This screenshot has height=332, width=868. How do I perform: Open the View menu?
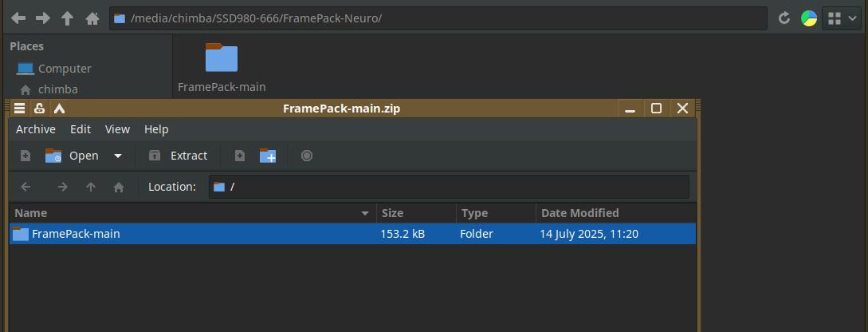[117, 129]
